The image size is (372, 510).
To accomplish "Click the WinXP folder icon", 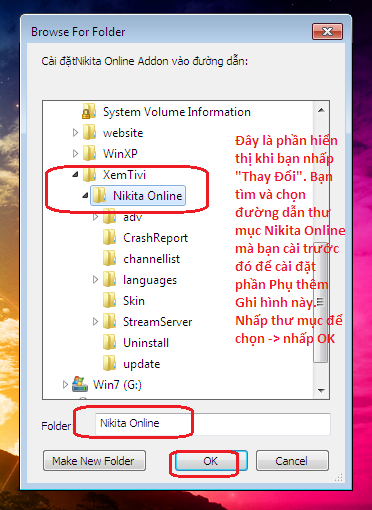I will tap(89, 153).
